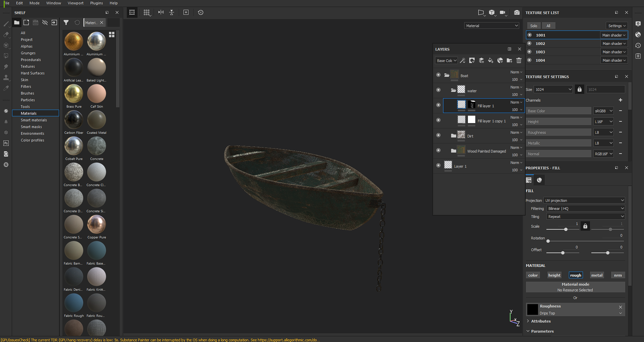
Task: Toggle visibility of water folder
Action: (438, 90)
